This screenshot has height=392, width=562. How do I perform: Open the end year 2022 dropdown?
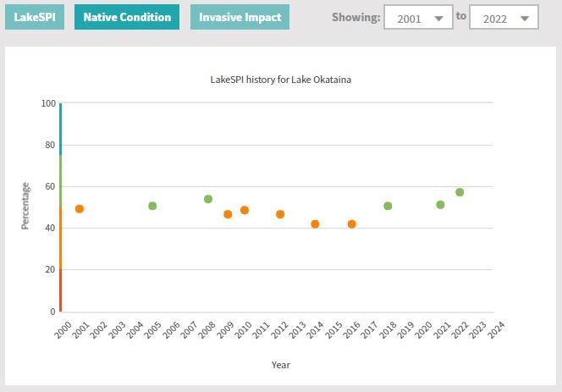coord(504,18)
